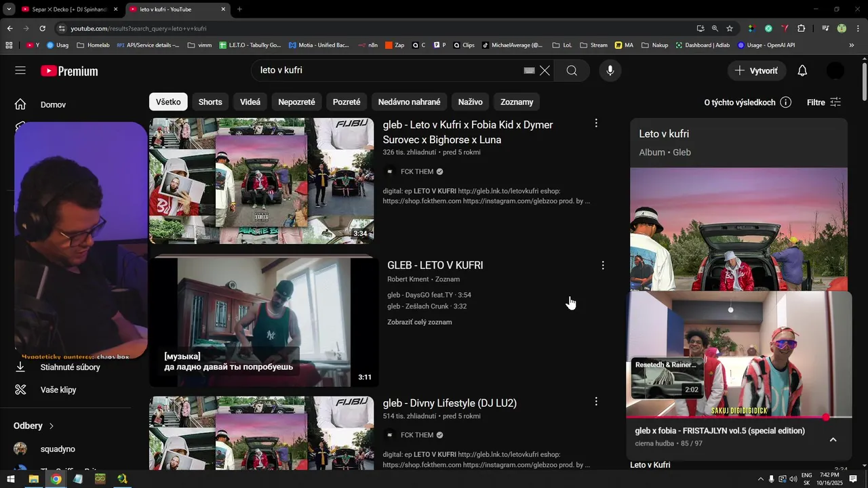The width and height of the screenshot is (868, 488).
Task: Open title gleb - Divny Lifestyle (DJ LU2)
Action: (450, 403)
